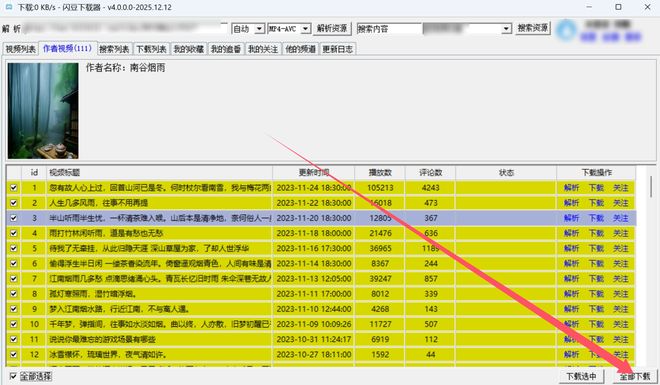Viewport: 660px width, 385px height.
Task: Toggle checkbox for video row 5
Action: [x=14, y=248]
